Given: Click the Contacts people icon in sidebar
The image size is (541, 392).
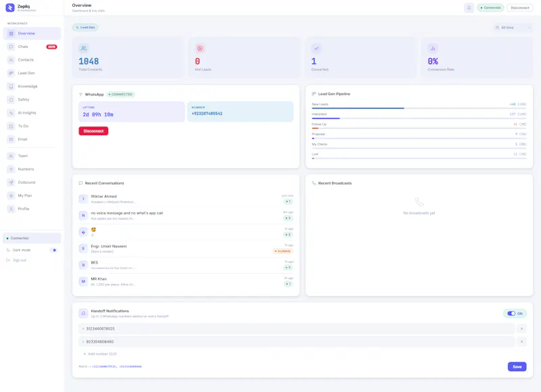Looking at the screenshot, I should pos(11,60).
